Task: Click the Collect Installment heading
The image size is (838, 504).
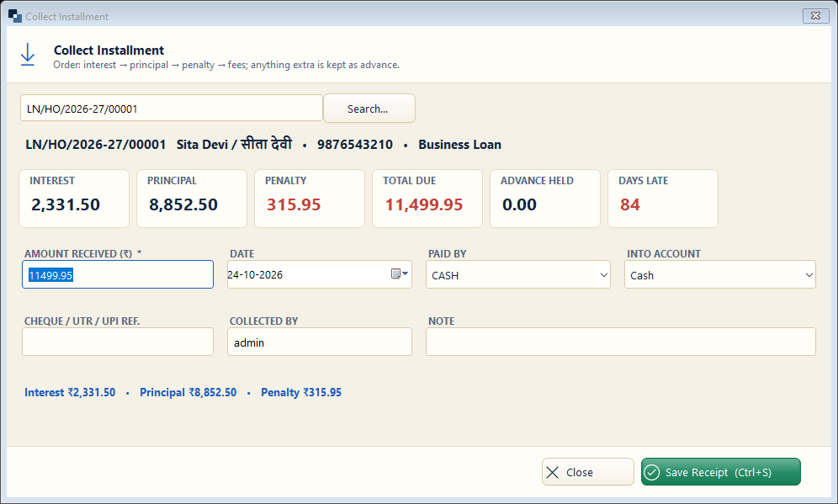Action: (109, 50)
